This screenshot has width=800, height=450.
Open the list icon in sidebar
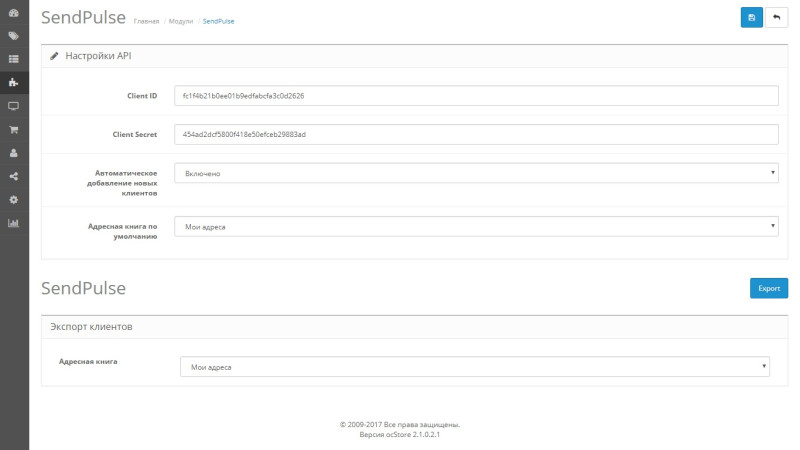click(x=14, y=59)
